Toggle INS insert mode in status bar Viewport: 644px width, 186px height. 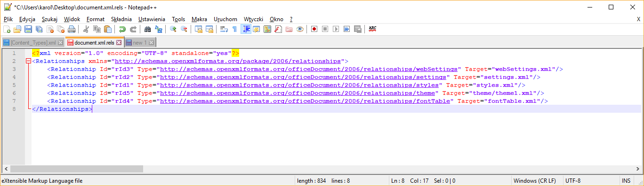click(626, 180)
